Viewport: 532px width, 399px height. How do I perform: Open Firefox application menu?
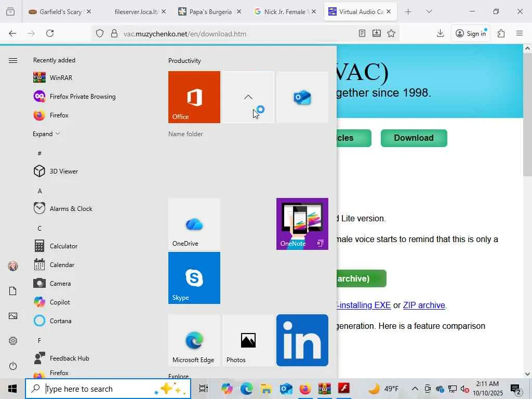(x=520, y=33)
